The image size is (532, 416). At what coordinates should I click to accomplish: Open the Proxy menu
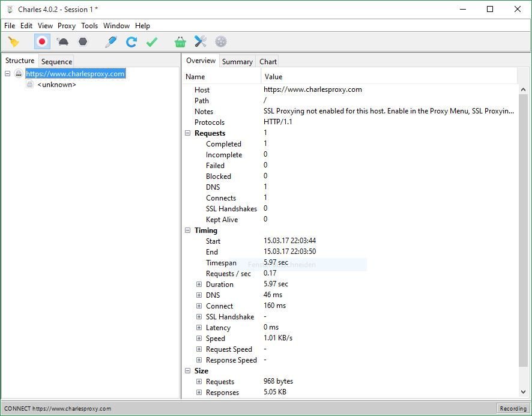click(67, 26)
